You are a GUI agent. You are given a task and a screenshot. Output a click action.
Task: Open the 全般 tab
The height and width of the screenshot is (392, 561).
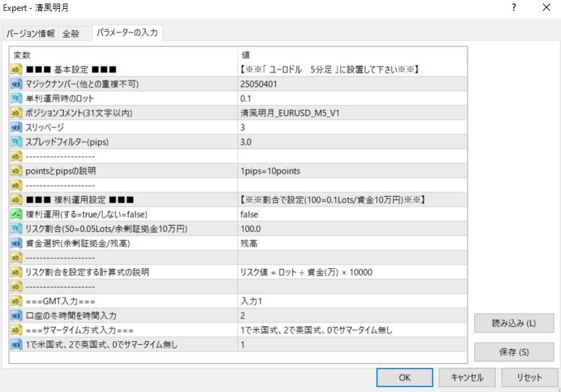[x=71, y=33]
